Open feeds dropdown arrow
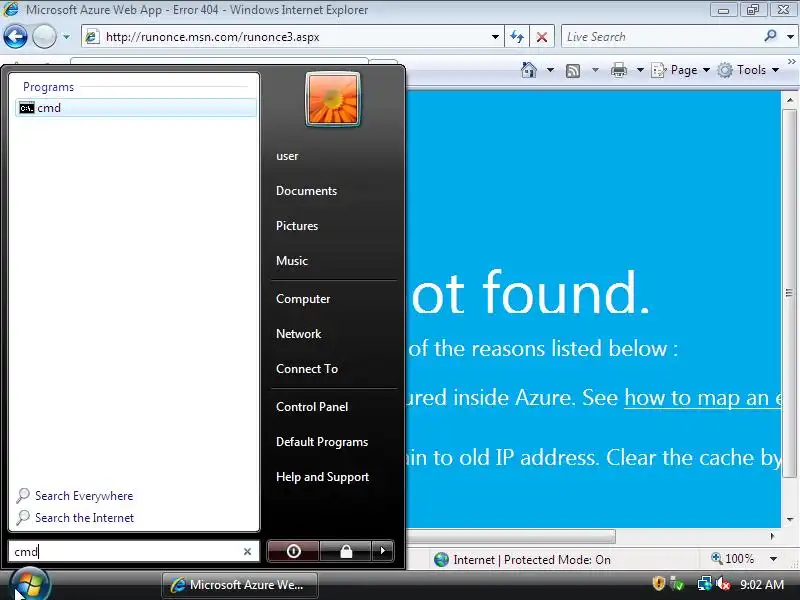The image size is (800, 600). pos(595,70)
